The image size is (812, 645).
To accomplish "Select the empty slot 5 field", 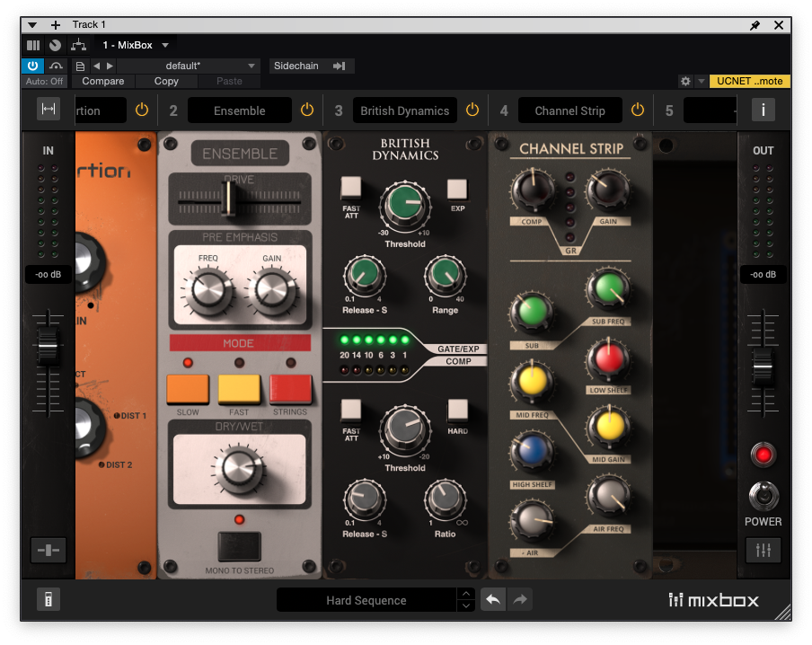I will pos(710,110).
